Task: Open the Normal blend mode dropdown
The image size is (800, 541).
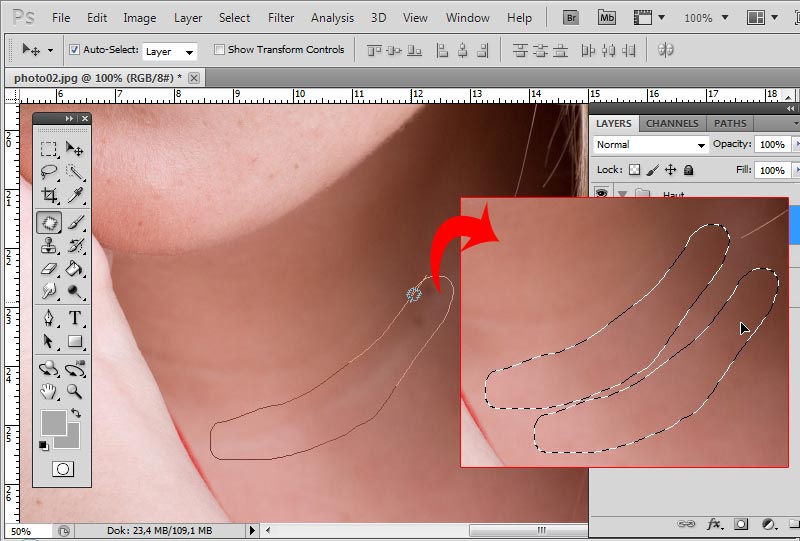Action: pyautogui.click(x=651, y=145)
